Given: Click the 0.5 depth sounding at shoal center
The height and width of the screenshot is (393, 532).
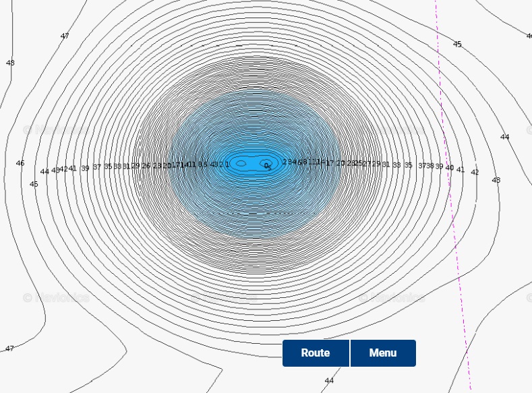Looking at the screenshot, I should tap(268, 166).
